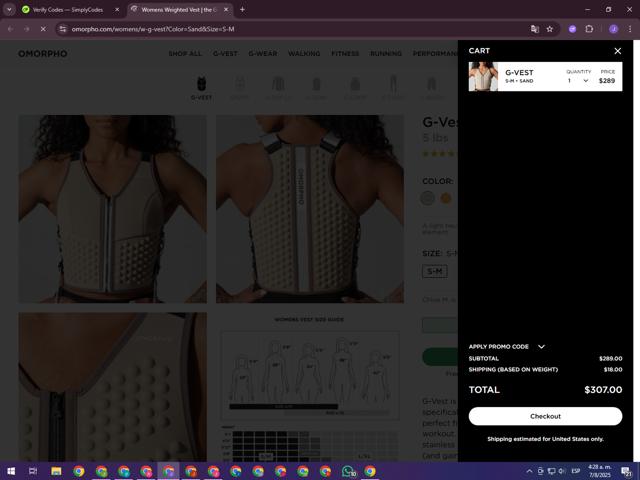Stop loading the page
Screen dimensions: 640x480
click(x=43, y=29)
